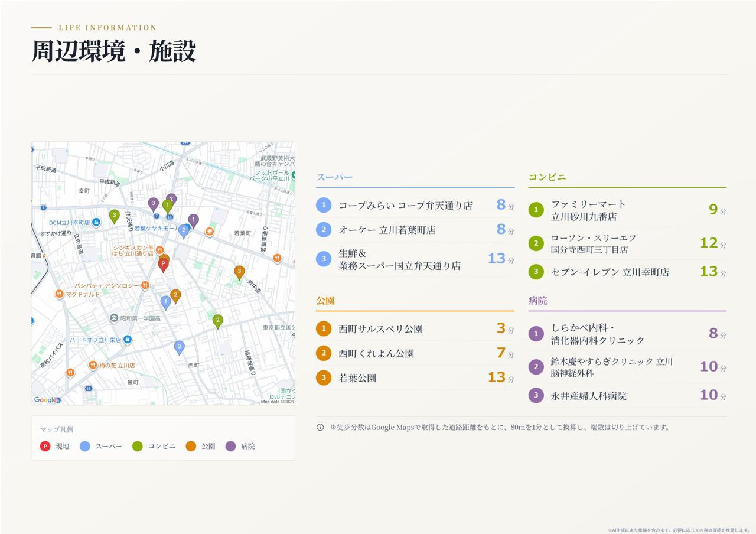Click the 9分 walking time for ファミリーマート
The width and height of the screenshot is (756, 534).
[718, 210]
